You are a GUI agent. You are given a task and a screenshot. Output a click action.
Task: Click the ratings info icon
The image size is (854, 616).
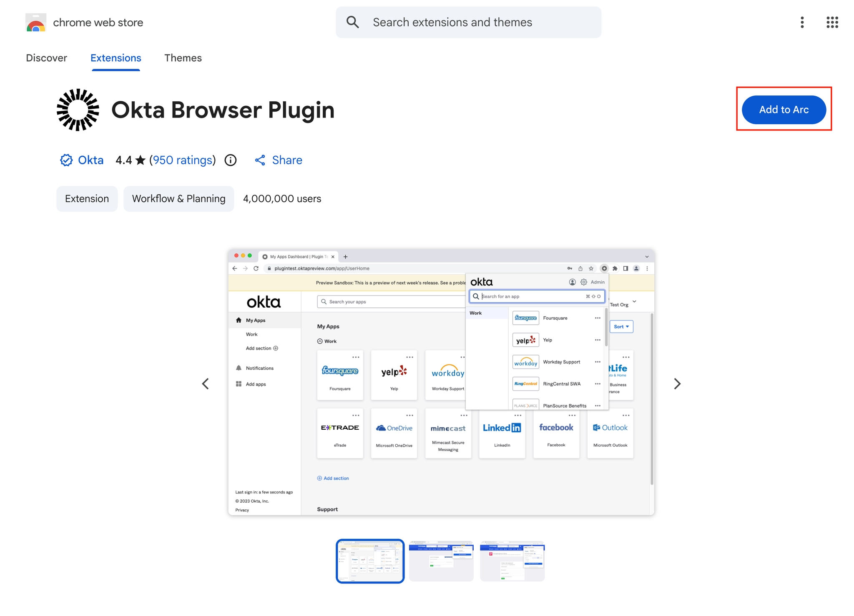coord(230,160)
